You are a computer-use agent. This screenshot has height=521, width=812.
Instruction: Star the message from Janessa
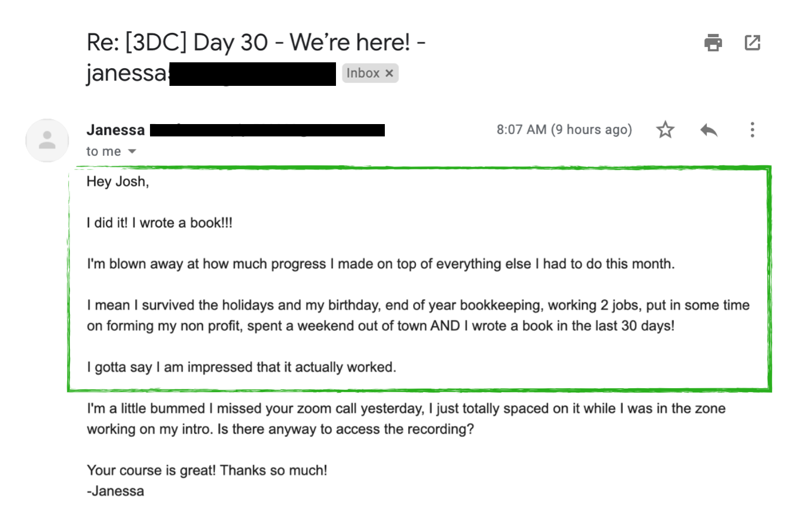(665, 129)
